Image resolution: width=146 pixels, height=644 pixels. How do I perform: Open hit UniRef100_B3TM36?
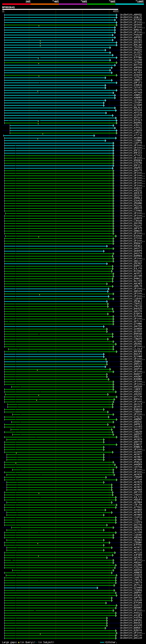(x=131, y=20)
